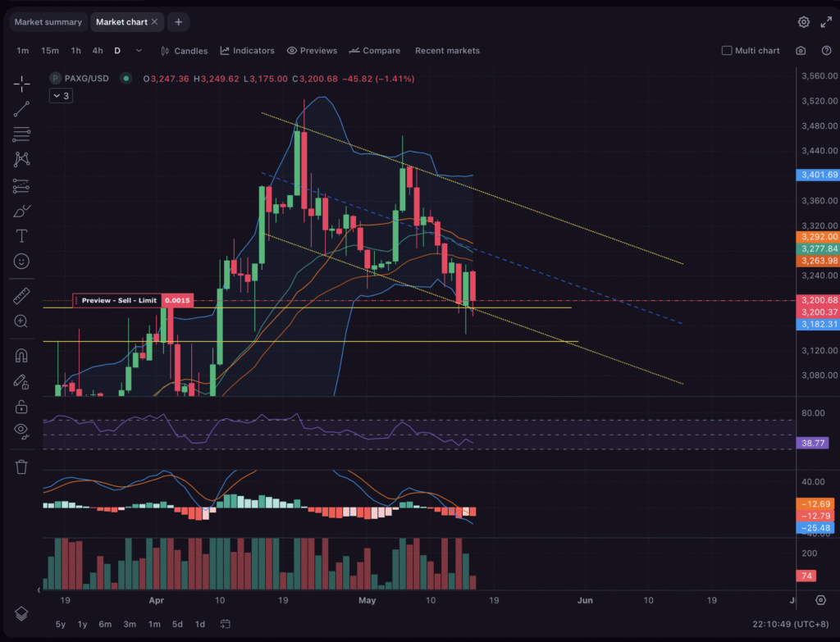Click the 22:10:49 (UTC+8) timezone label

click(x=791, y=624)
